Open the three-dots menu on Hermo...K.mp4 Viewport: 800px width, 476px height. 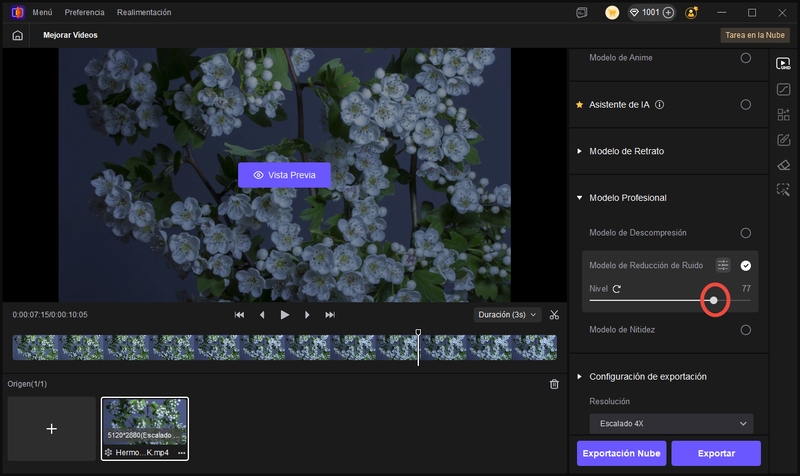pyautogui.click(x=182, y=453)
